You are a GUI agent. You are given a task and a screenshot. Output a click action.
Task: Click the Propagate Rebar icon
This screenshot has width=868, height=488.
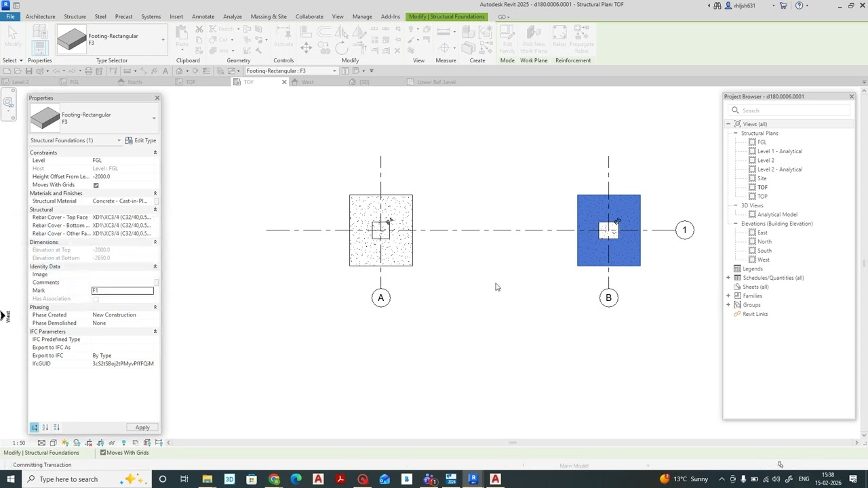pos(581,39)
